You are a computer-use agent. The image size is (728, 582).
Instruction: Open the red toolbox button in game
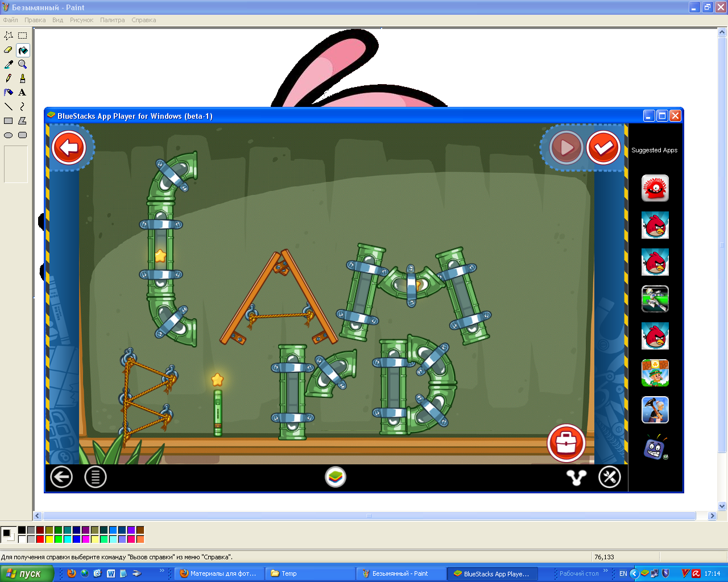tap(566, 443)
